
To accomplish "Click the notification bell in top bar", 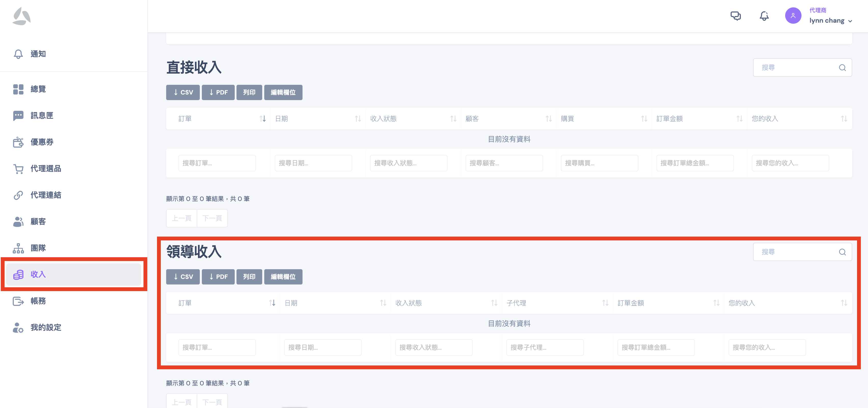I will coord(764,16).
